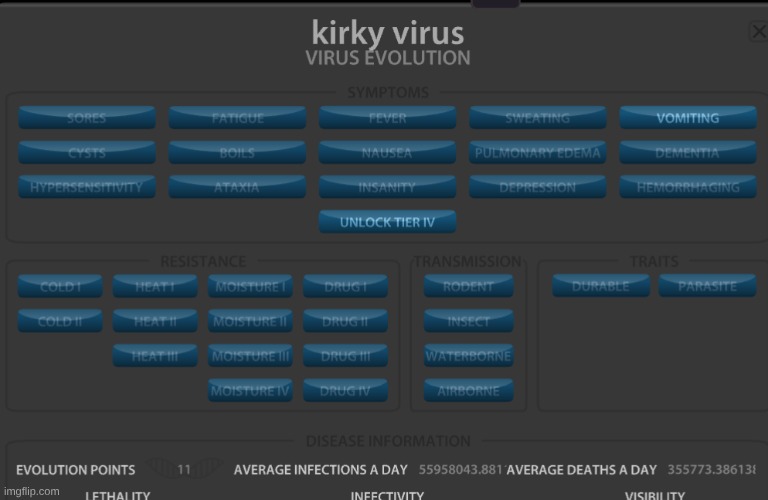Screen dimensions: 768x500
Task: Choose Moisture I resistance
Action: point(250,286)
